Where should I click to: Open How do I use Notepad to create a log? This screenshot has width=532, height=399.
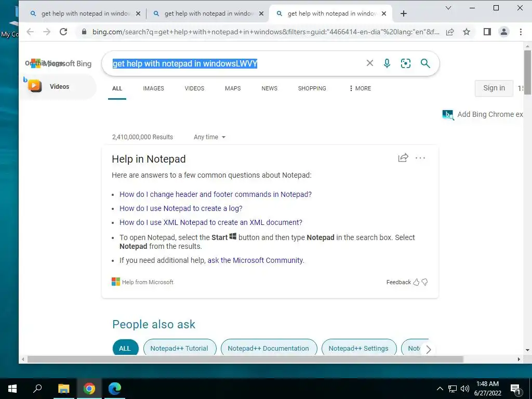[181, 208]
